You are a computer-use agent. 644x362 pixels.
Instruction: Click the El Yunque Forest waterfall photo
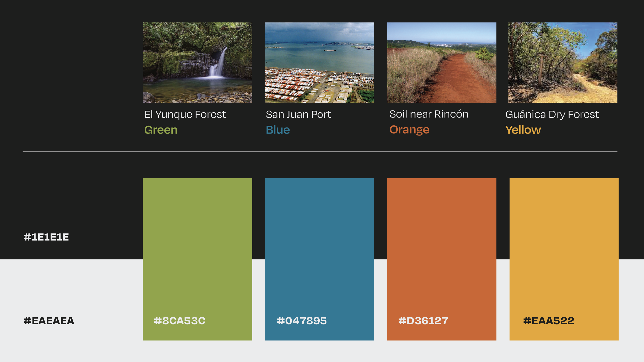point(197,62)
